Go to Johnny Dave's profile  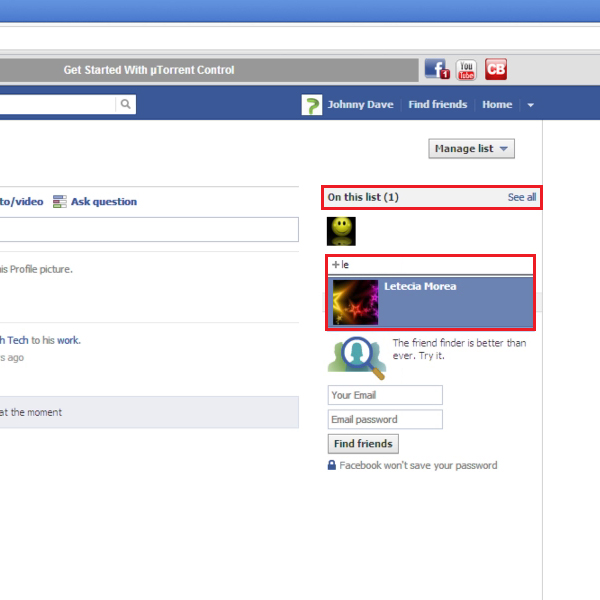coord(360,104)
